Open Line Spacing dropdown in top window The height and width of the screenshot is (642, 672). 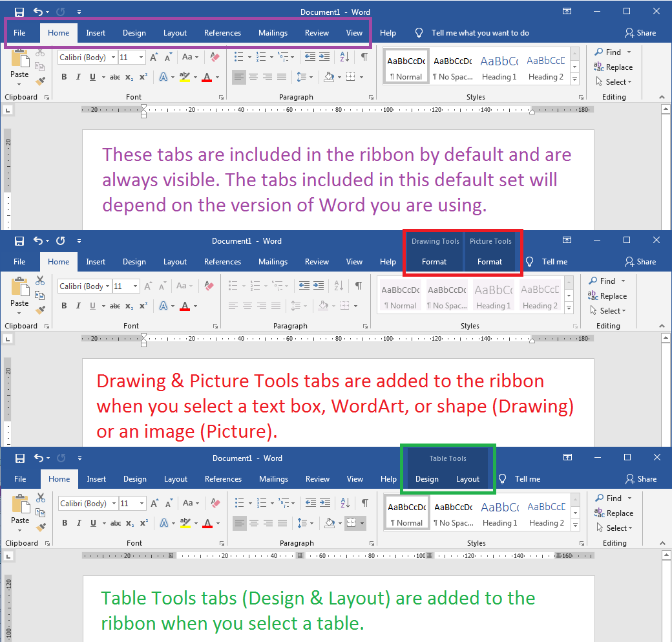305,77
